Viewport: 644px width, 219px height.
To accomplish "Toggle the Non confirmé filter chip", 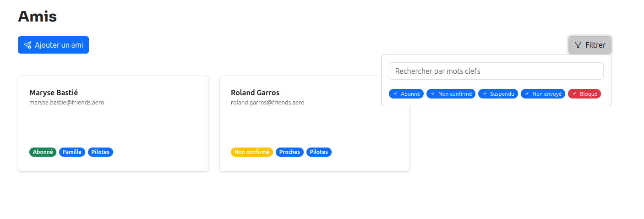I will click(x=451, y=93).
